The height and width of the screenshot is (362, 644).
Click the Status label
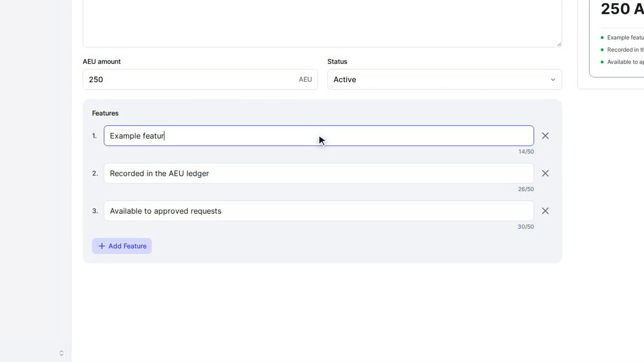coord(337,62)
